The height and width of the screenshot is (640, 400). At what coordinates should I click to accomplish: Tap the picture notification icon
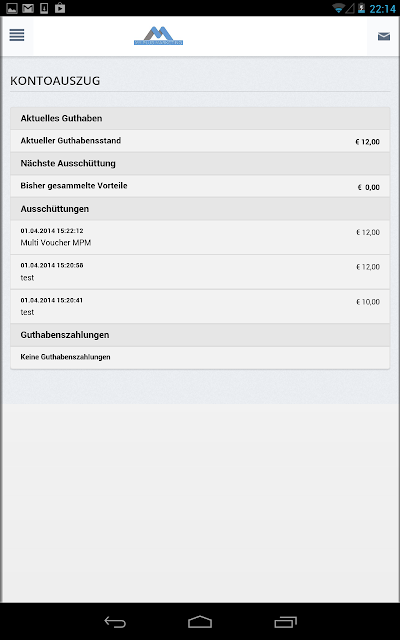point(12,8)
